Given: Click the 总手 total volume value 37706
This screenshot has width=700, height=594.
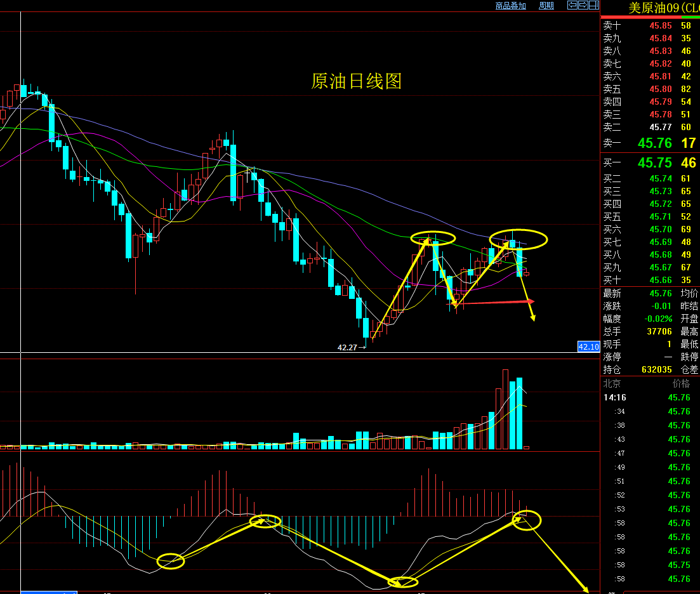Looking at the screenshot, I should (x=659, y=331).
